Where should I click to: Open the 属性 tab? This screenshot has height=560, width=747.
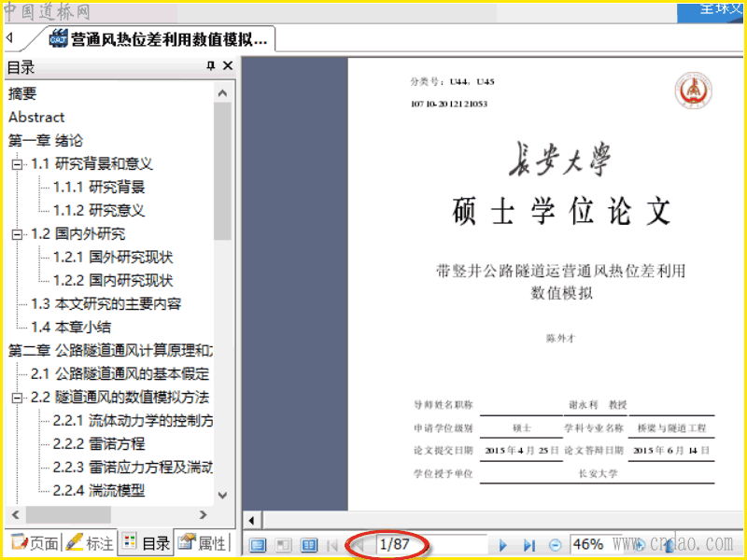(x=203, y=542)
